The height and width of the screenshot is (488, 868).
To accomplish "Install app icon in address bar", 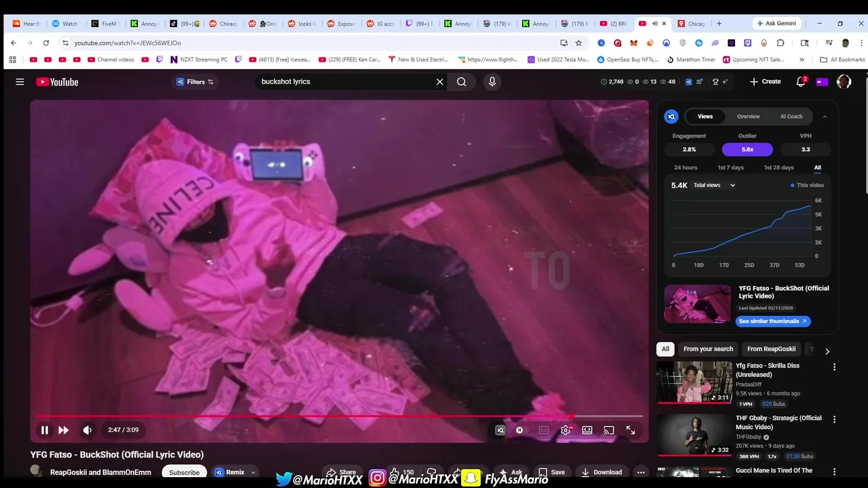I will click(x=564, y=43).
